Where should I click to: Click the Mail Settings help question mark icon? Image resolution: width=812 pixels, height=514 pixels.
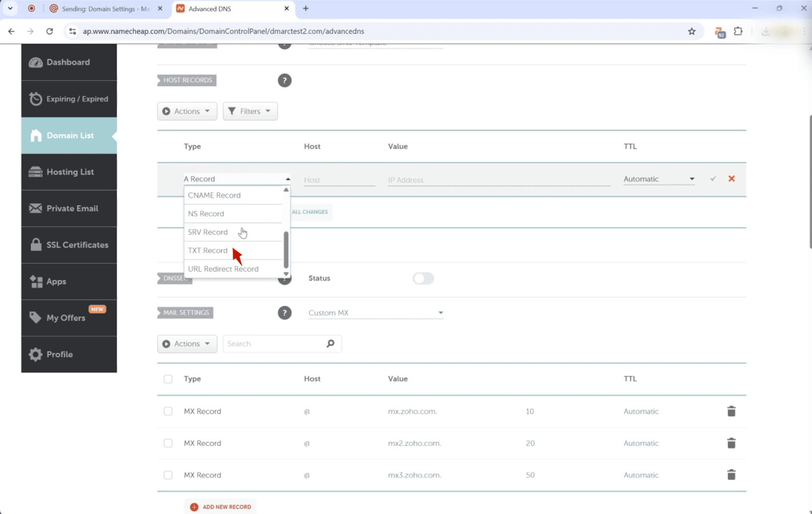(285, 313)
